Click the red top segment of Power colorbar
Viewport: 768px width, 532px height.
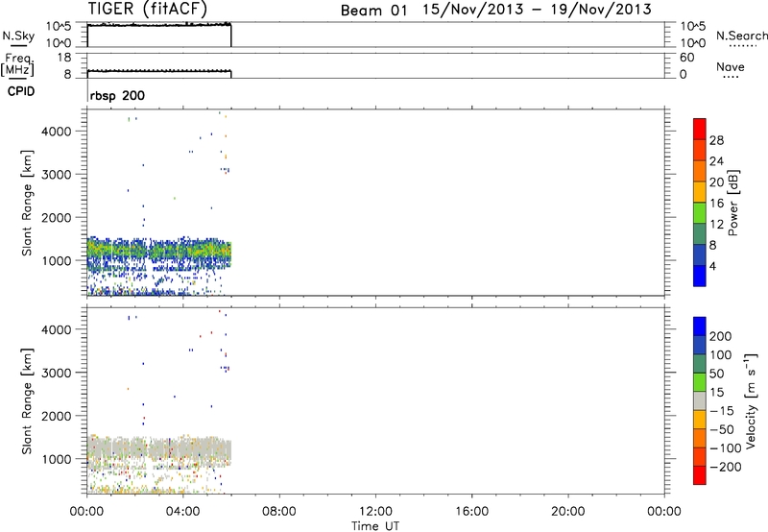[x=700, y=129]
